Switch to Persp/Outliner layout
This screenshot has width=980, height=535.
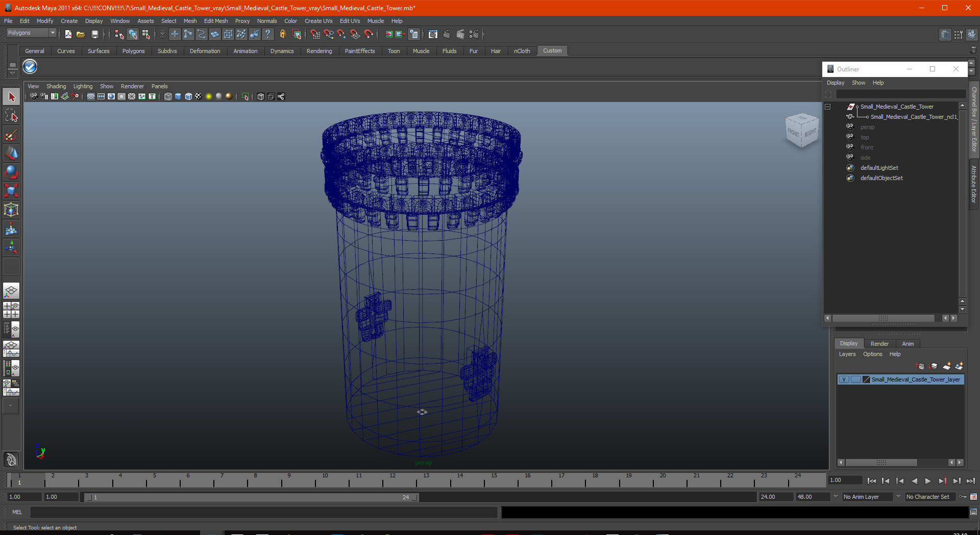(11, 329)
